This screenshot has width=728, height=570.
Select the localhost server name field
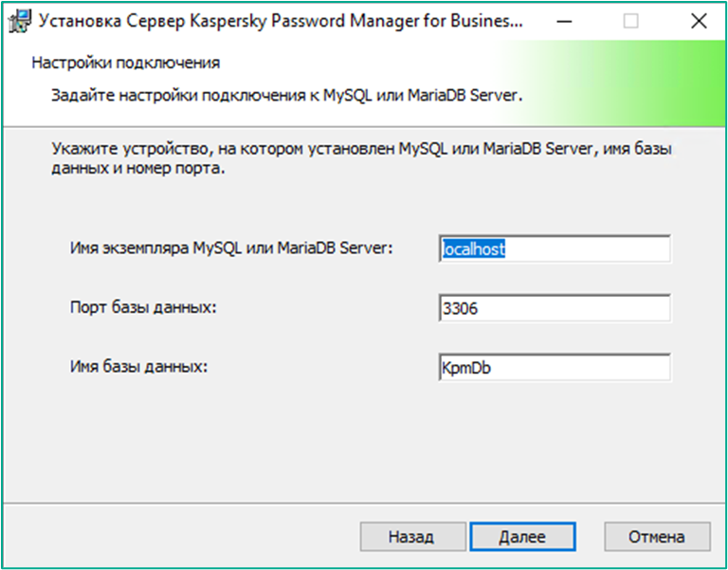555,249
